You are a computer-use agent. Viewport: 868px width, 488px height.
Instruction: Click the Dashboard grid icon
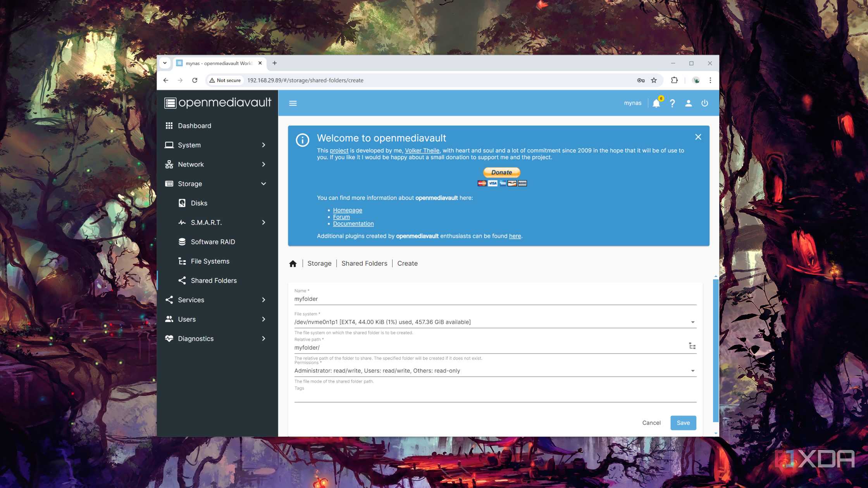pos(169,125)
